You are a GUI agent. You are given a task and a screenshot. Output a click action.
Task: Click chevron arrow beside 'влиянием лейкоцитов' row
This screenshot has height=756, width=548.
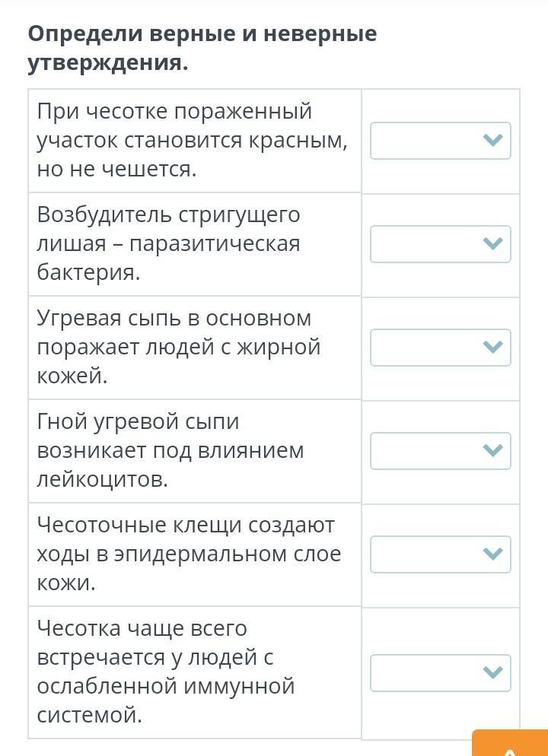tap(493, 451)
